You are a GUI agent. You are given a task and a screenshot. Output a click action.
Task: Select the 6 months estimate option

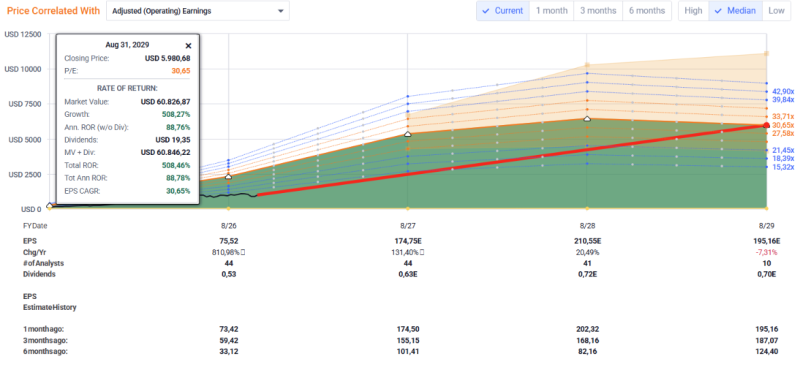click(x=647, y=11)
